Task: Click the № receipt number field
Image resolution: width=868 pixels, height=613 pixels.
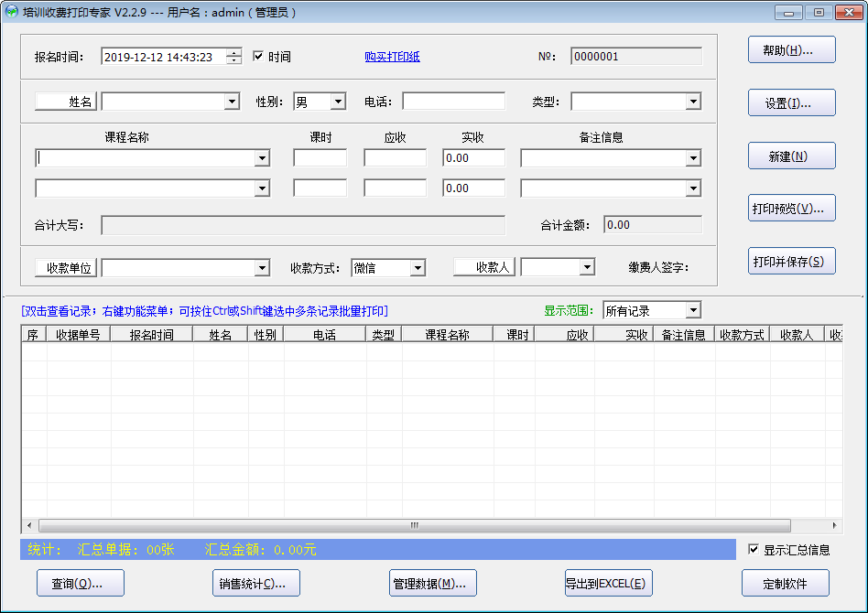Action: 636,57
